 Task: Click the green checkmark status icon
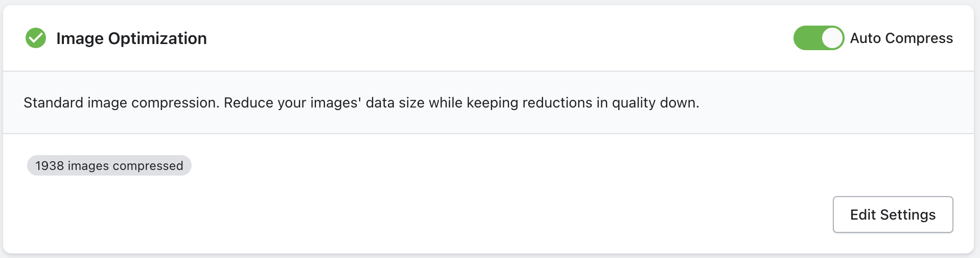coord(36,38)
